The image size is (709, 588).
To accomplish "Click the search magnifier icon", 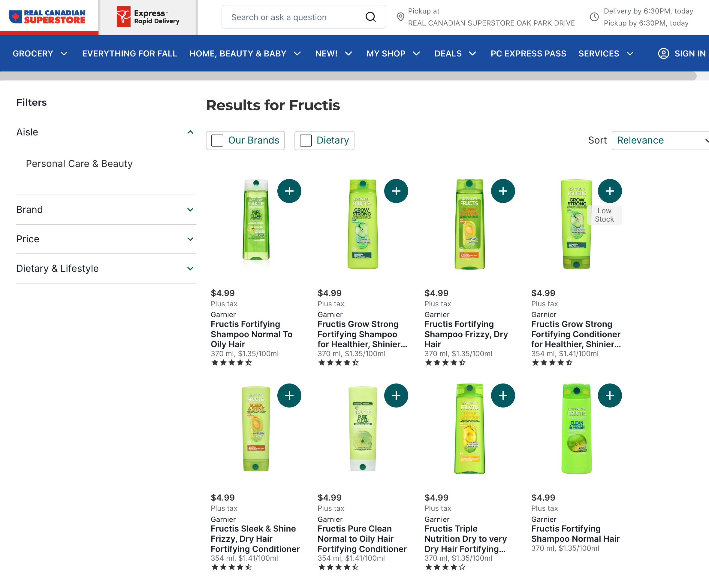I will pyautogui.click(x=370, y=17).
